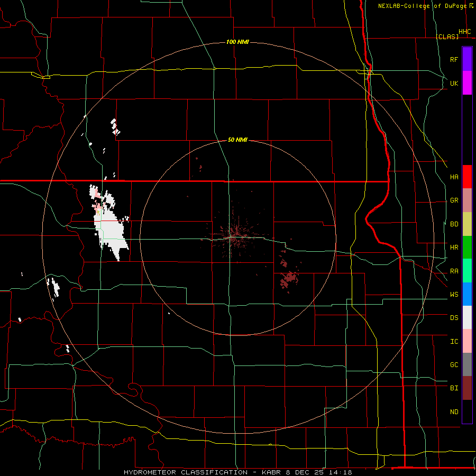The width and height of the screenshot is (476, 476).
Task: Click the HYDROMETEOR CLASSIFICATION caption text
Action: (186, 472)
